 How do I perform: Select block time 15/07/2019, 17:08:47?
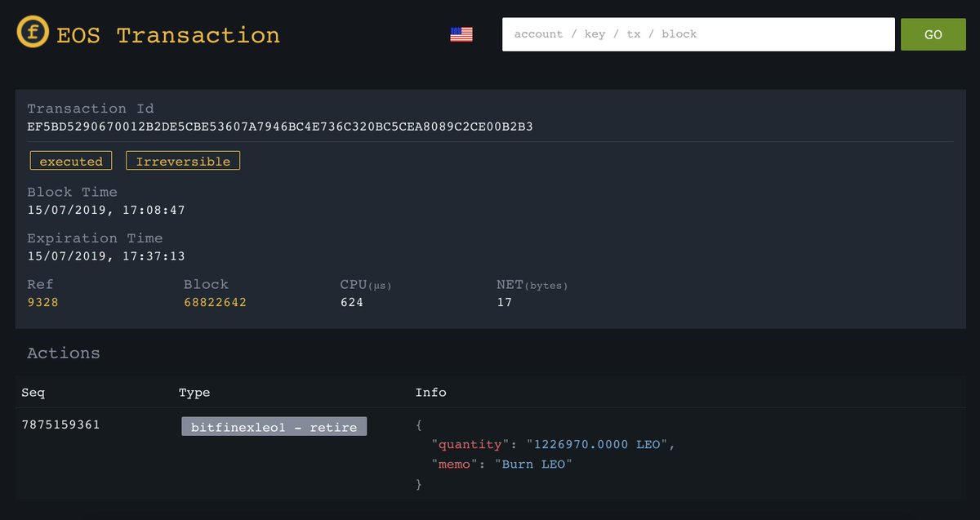click(x=106, y=210)
